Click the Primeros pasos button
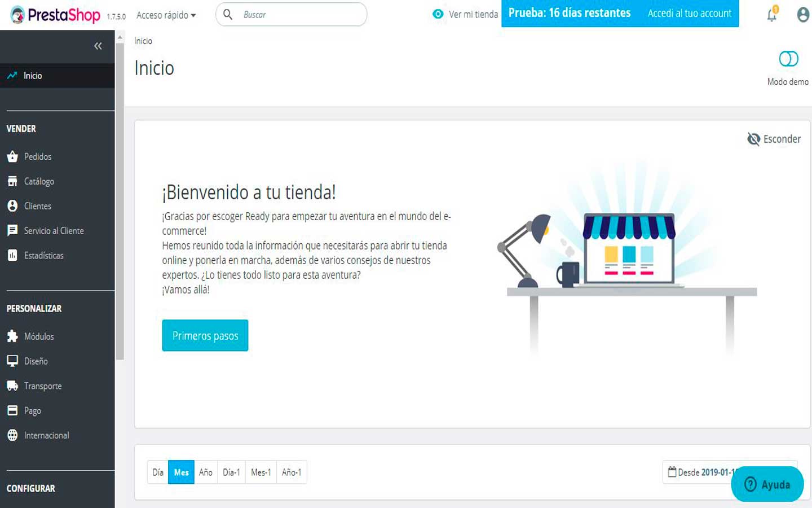 205,336
